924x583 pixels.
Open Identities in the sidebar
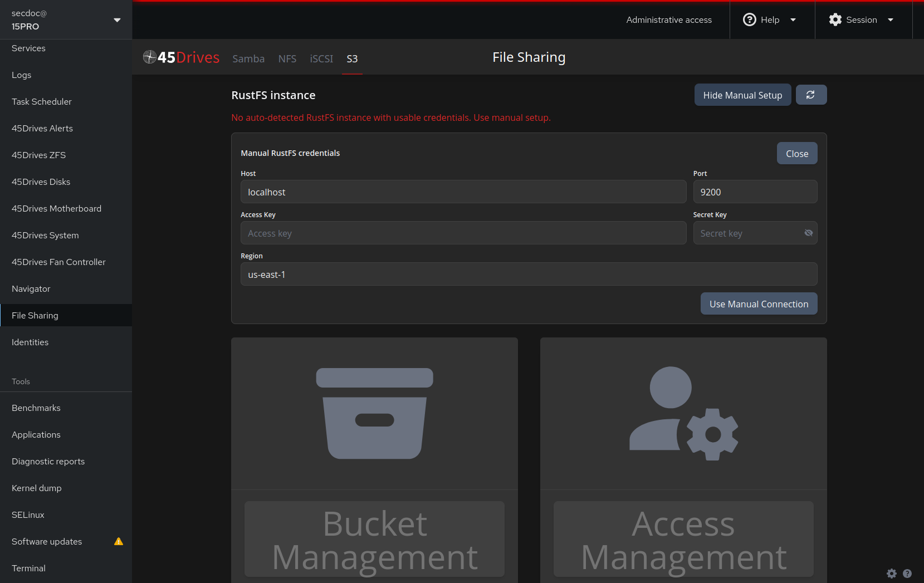pos(66,342)
